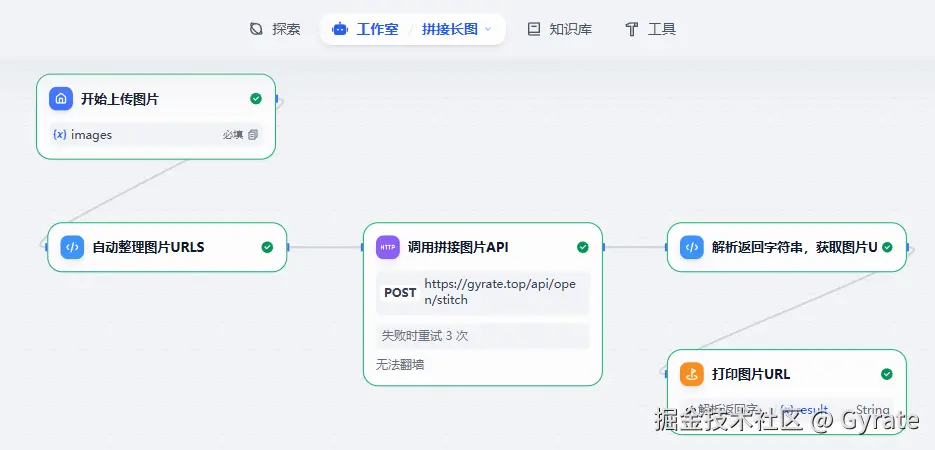Click output handle of 开始上传图片 node
Screen dimensions: 935x450
pyautogui.click(x=276, y=99)
